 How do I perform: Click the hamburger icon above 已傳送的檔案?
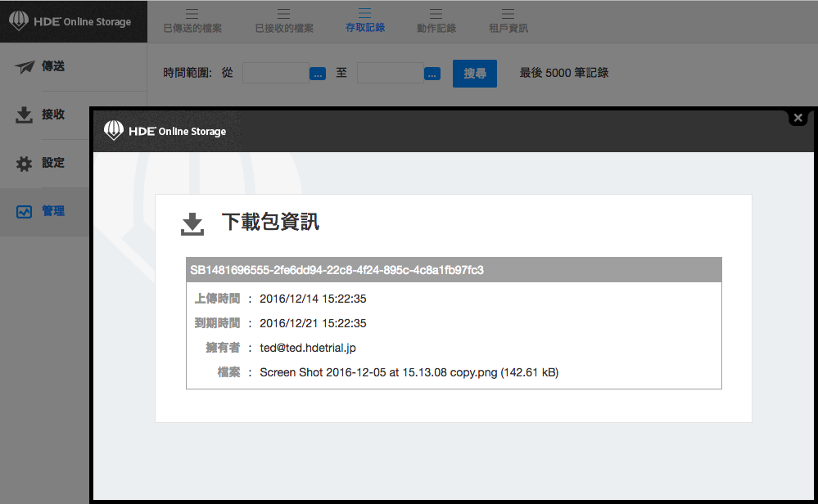point(192,14)
